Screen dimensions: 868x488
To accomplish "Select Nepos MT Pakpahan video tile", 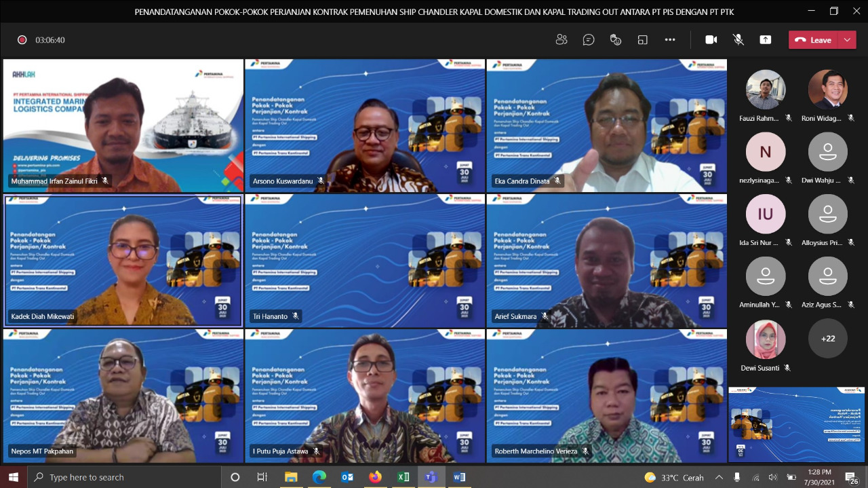I will tap(123, 396).
